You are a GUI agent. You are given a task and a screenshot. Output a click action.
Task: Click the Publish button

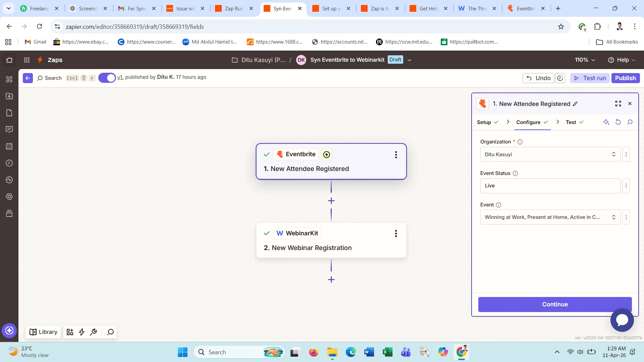[625, 78]
